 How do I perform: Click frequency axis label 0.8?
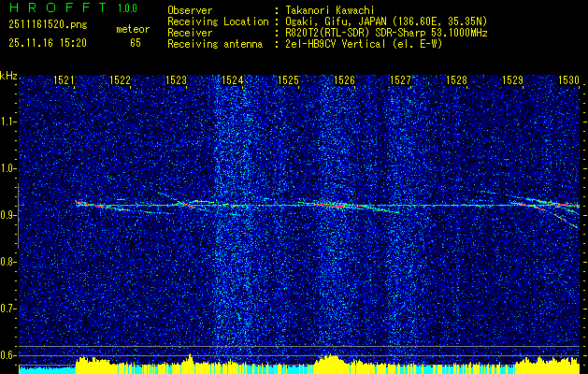(8, 262)
